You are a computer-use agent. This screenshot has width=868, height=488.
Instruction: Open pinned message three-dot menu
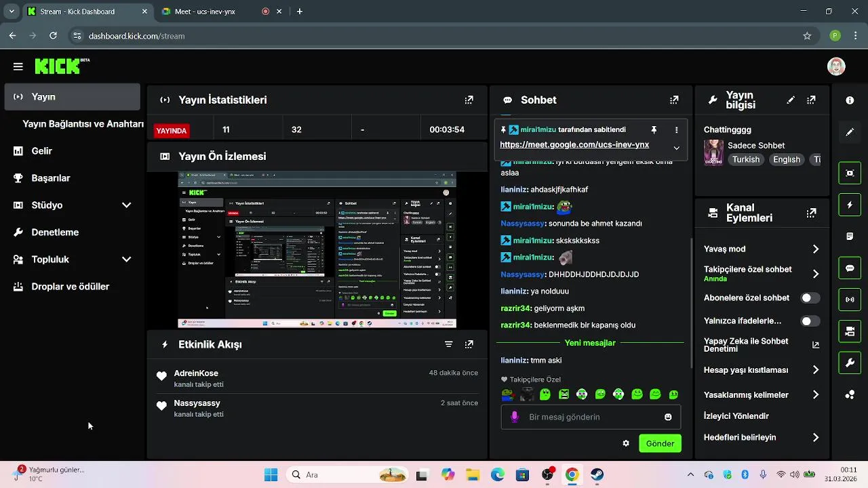tap(676, 129)
